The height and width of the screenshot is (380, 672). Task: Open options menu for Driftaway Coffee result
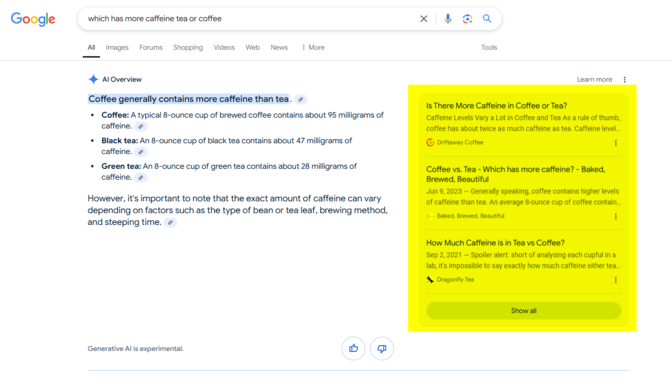pyautogui.click(x=616, y=143)
